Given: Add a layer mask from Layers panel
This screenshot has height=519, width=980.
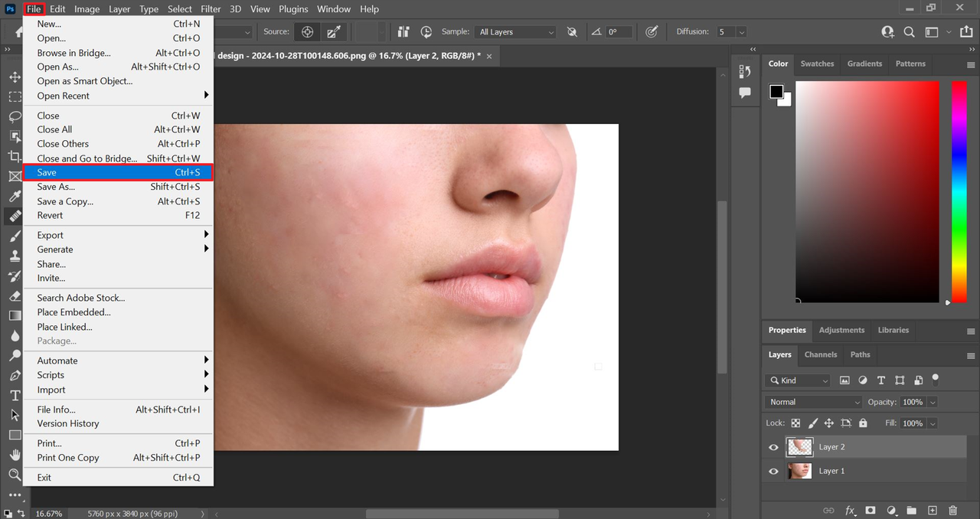Looking at the screenshot, I should 871,511.
